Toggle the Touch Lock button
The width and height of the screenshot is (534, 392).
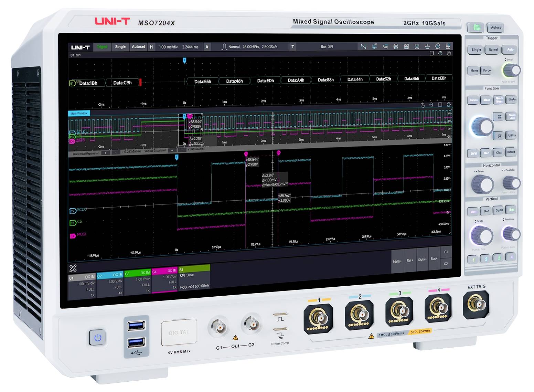tap(512, 116)
